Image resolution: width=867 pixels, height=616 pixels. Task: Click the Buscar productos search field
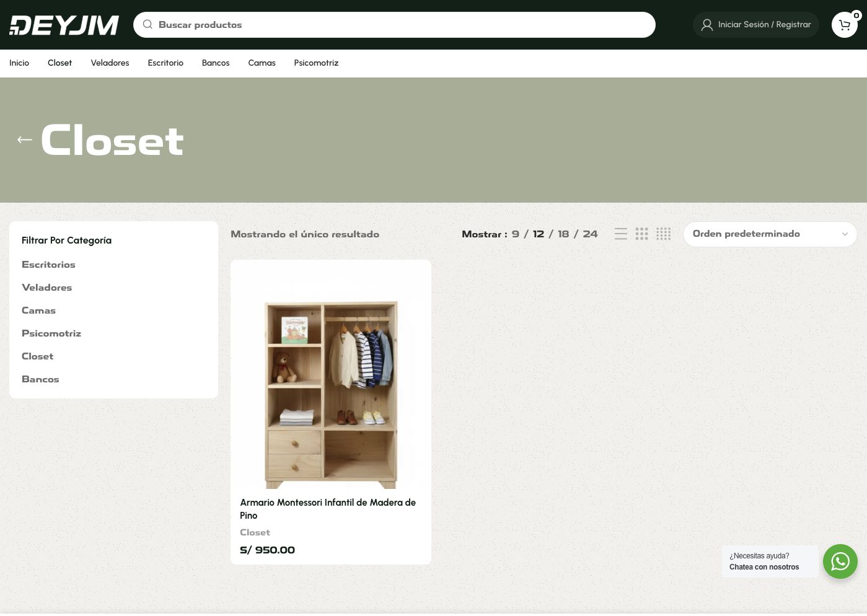coord(394,25)
